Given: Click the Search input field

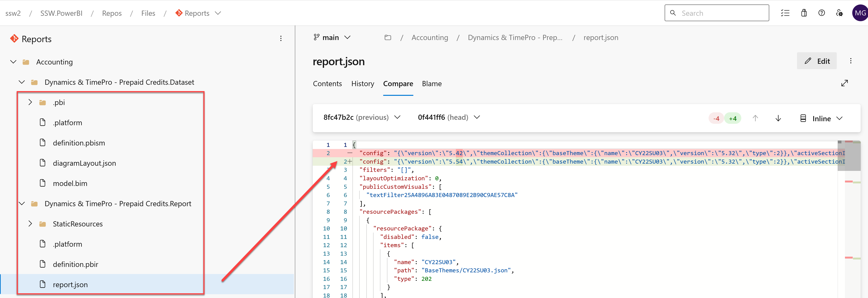Looking at the screenshot, I should [x=721, y=13].
